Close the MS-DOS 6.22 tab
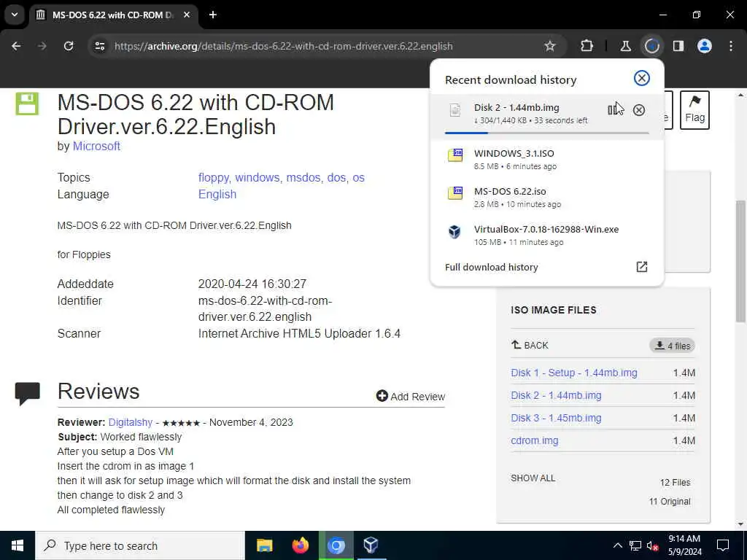The height and width of the screenshot is (560, 747). (187, 15)
